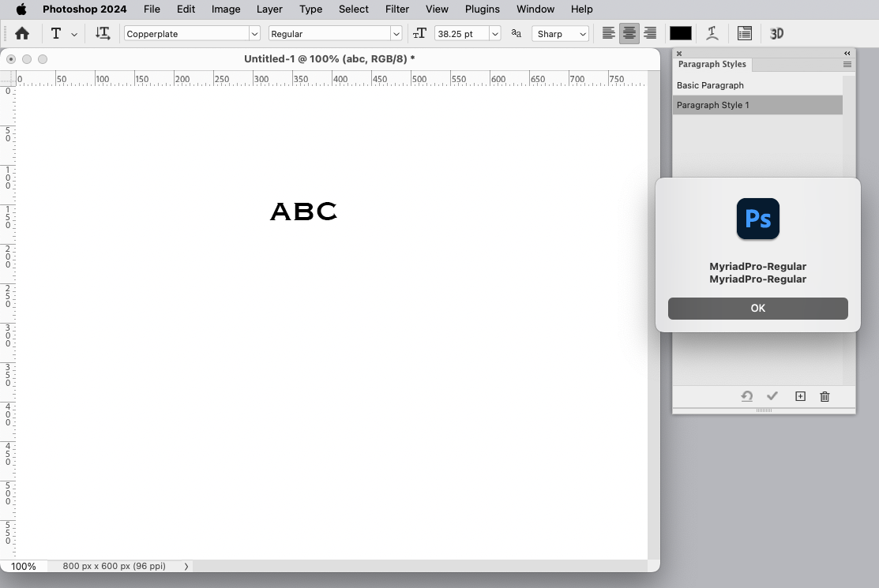
Task: Select the Type tool preset icon
Action: pyautogui.click(x=56, y=34)
